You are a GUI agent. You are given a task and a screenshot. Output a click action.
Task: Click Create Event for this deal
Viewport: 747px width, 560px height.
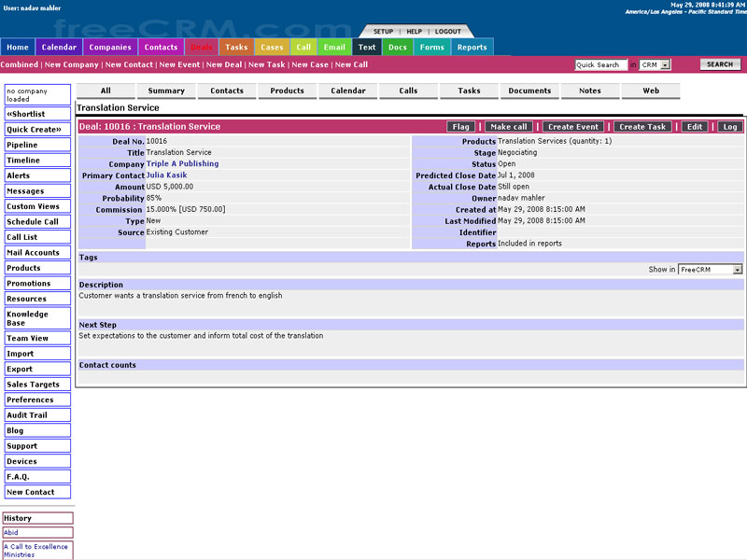click(x=573, y=127)
